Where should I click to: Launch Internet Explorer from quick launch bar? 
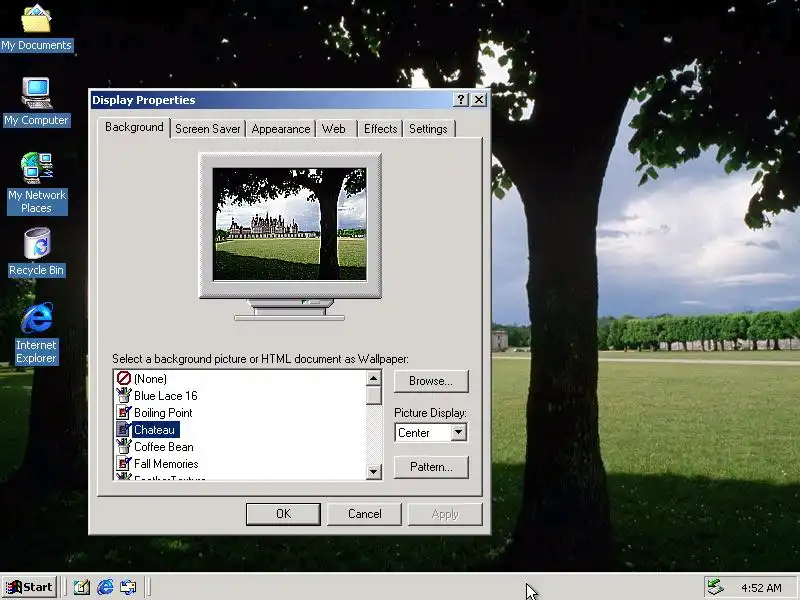(x=105, y=587)
